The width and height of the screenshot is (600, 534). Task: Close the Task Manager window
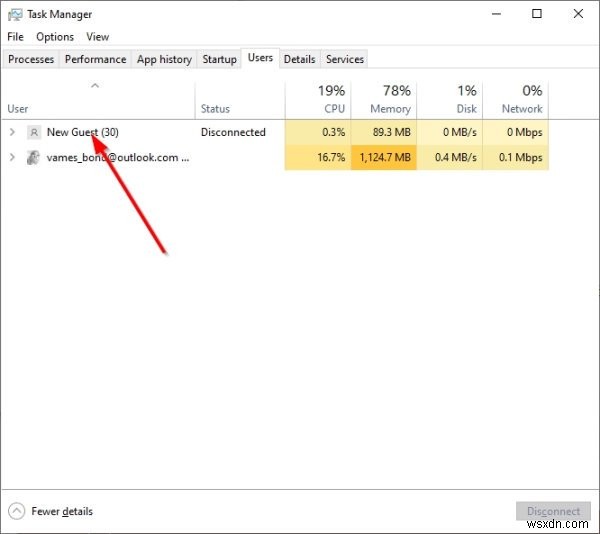click(578, 14)
